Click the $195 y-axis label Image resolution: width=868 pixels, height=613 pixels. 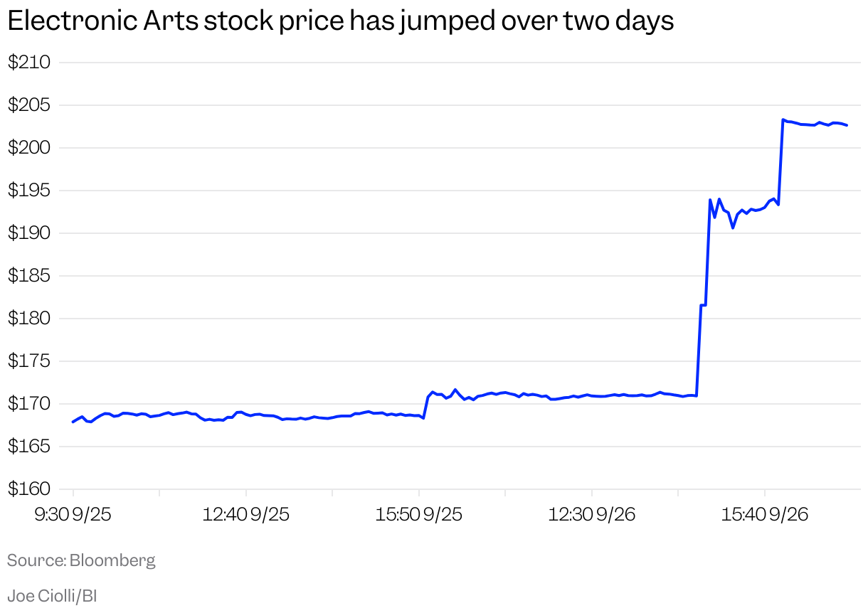[29, 191]
